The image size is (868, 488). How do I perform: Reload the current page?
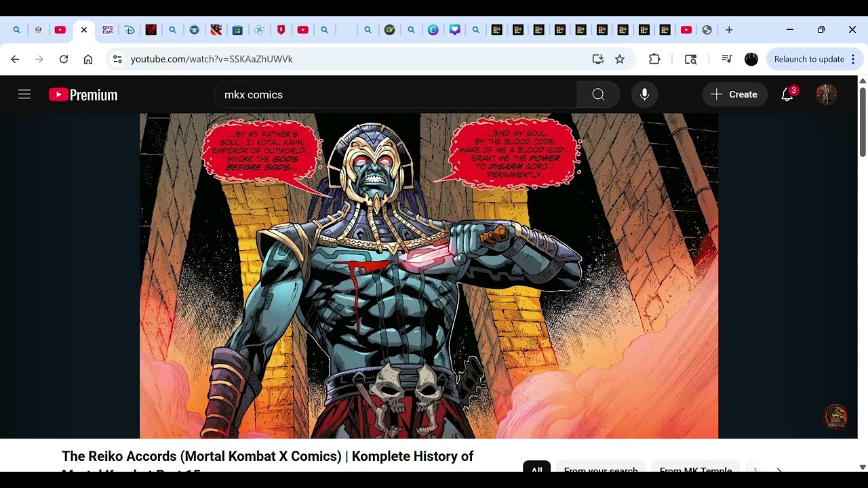click(64, 59)
